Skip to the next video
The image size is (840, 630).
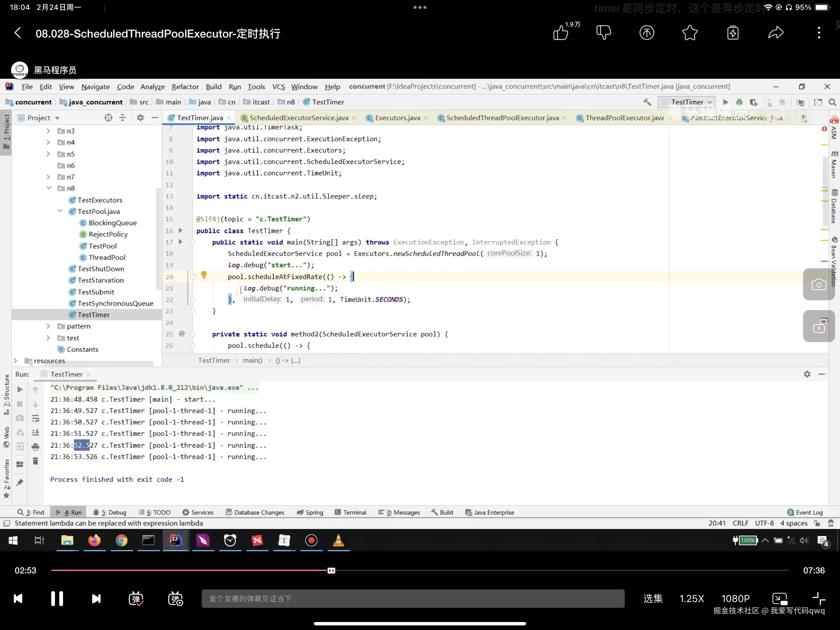[96, 598]
